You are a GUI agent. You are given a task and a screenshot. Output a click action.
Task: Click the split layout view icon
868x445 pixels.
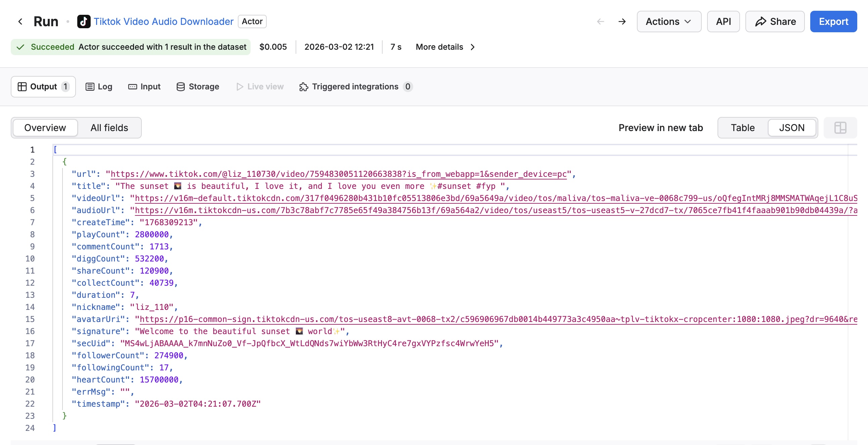coord(840,128)
